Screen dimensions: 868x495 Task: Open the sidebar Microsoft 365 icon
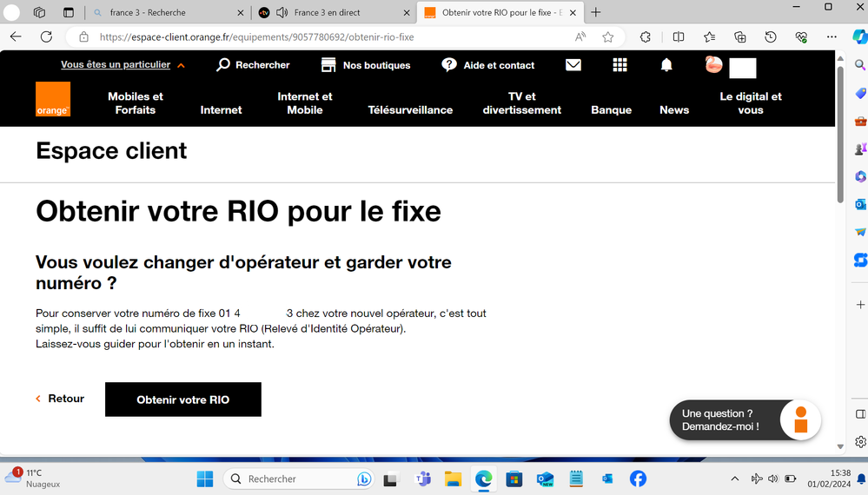[860, 176]
